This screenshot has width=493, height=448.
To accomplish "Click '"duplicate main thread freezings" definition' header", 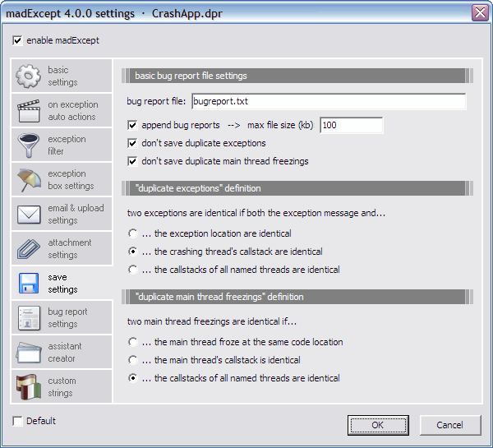I will 297,297.
